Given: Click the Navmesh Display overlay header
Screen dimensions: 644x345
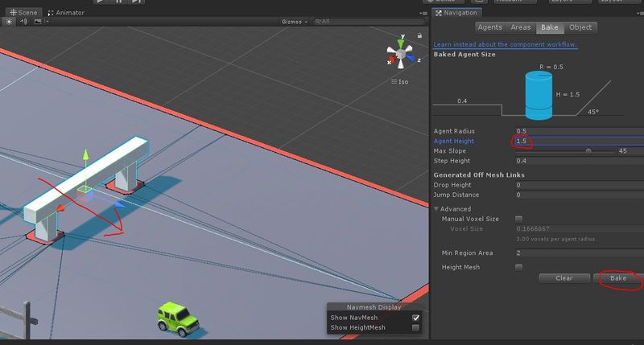Looking at the screenshot, I should (x=374, y=307).
